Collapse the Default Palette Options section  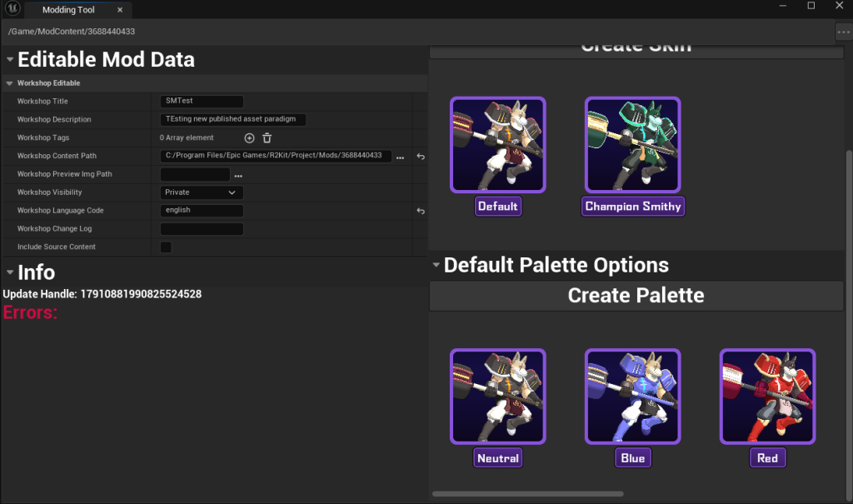click(x=436, y=265)
